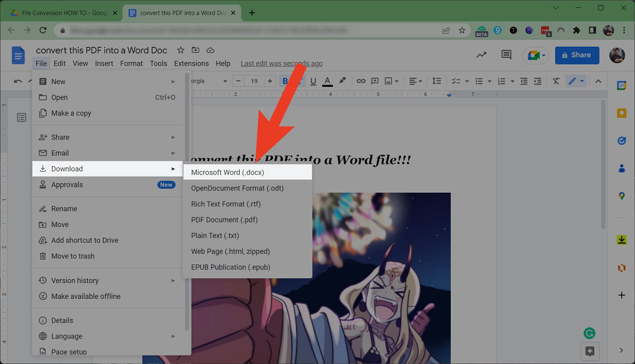This screenshot has height=364, width=635.
Task: Increase font size with plus button
Action: pyautogui.click(x=270, y=81)
